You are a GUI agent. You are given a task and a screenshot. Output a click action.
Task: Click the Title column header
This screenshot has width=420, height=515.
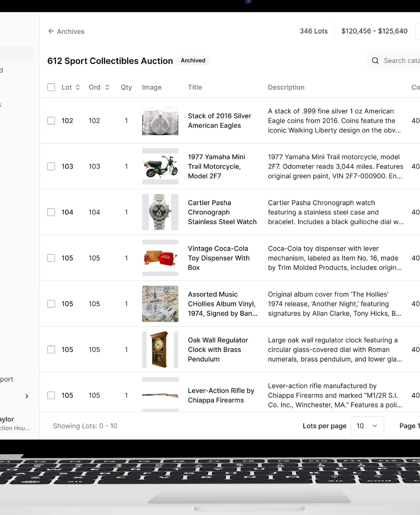[x=195, y=87]
